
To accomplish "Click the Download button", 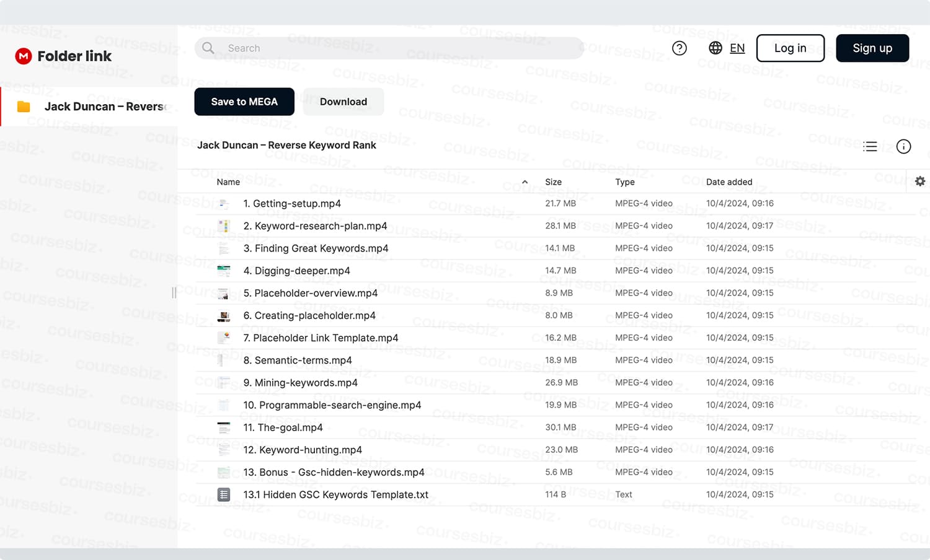I will [343, 102].
